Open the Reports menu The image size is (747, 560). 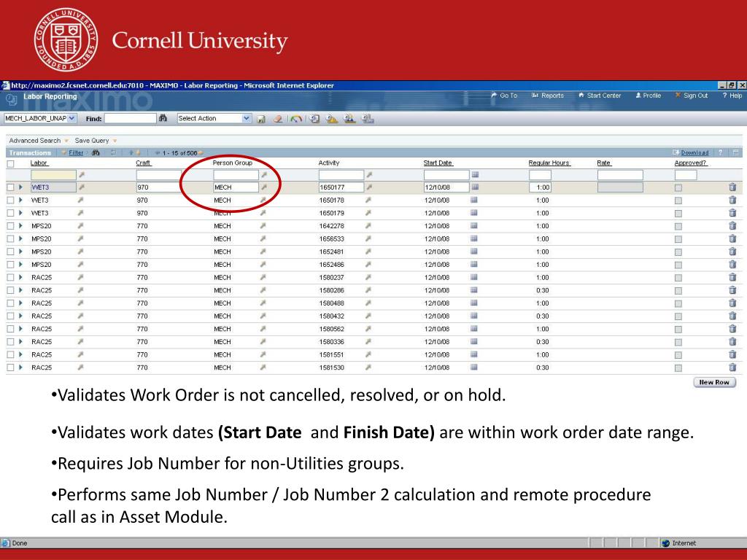click(x=548, y=96)
